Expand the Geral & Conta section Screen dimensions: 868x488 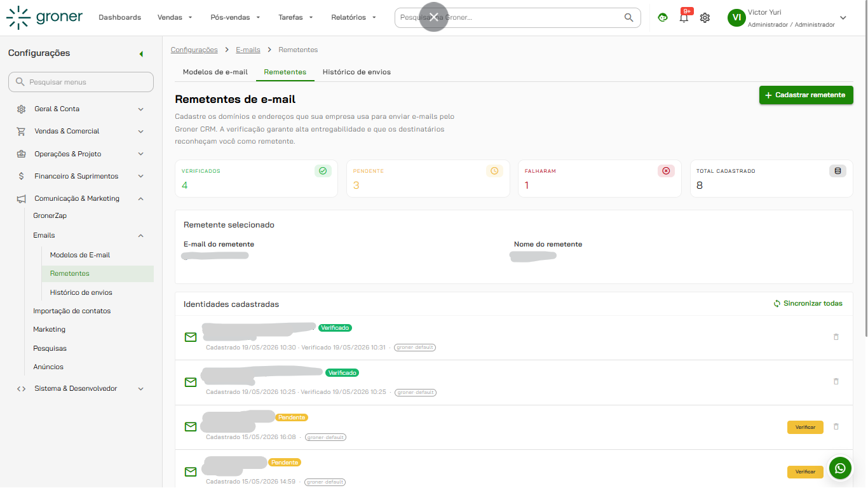coord(141,109)
